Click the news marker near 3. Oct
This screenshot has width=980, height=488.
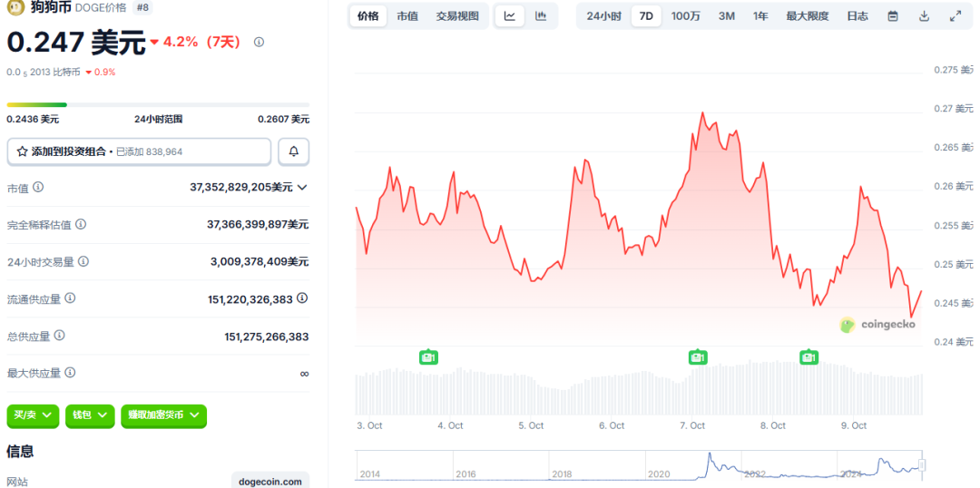pyautogui.click(x=428, y=357)
